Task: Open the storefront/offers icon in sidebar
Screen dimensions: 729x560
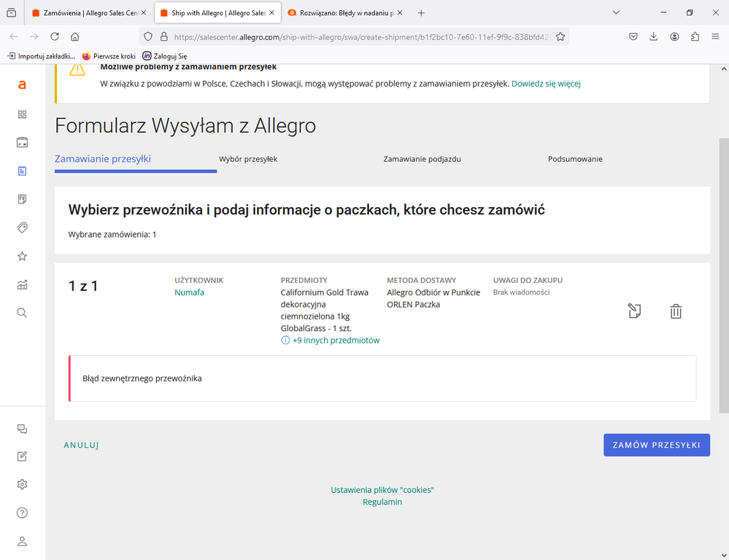Action: [22, 142]
